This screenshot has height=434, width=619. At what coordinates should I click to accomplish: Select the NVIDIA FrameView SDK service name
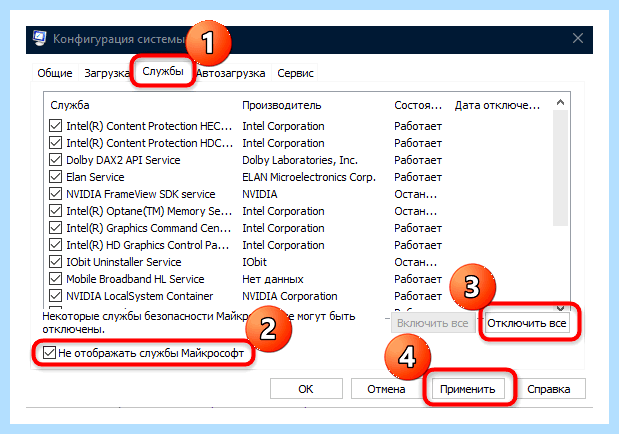(x=141, y=194)
